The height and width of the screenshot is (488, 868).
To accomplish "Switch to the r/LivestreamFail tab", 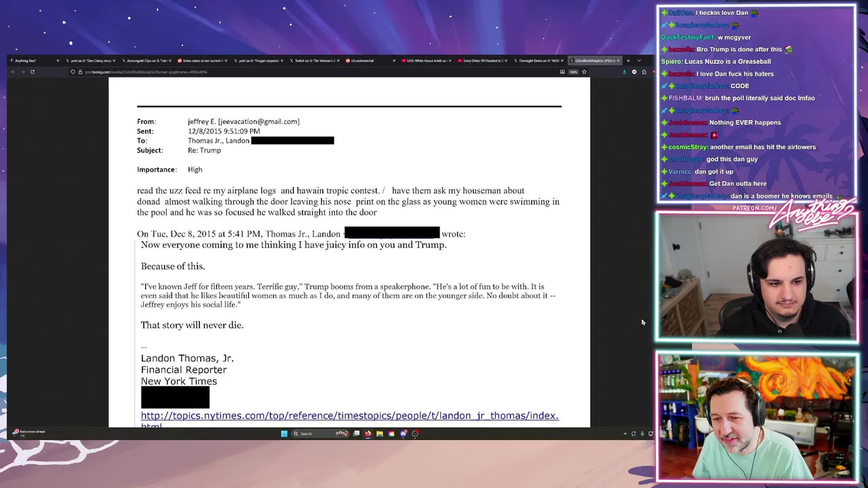I will (369, 60).
